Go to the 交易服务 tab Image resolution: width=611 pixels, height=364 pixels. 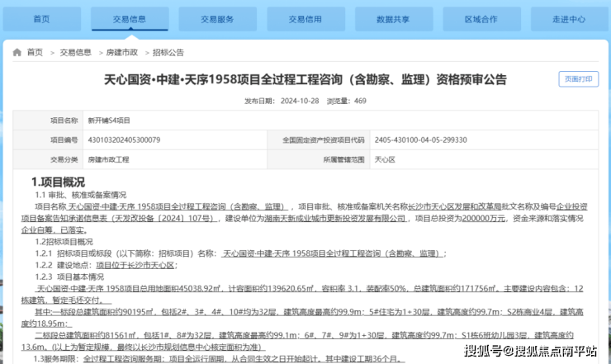[x=218, y=18]
